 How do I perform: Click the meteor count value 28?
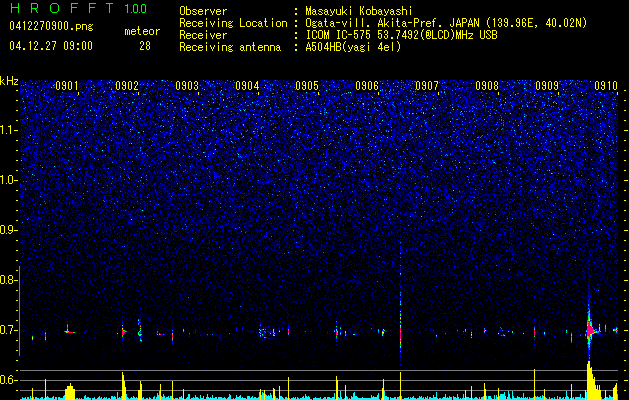145,46
